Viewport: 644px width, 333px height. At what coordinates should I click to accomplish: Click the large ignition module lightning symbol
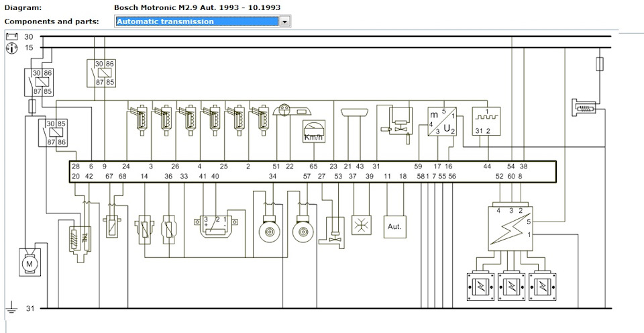tap(509, 228)
